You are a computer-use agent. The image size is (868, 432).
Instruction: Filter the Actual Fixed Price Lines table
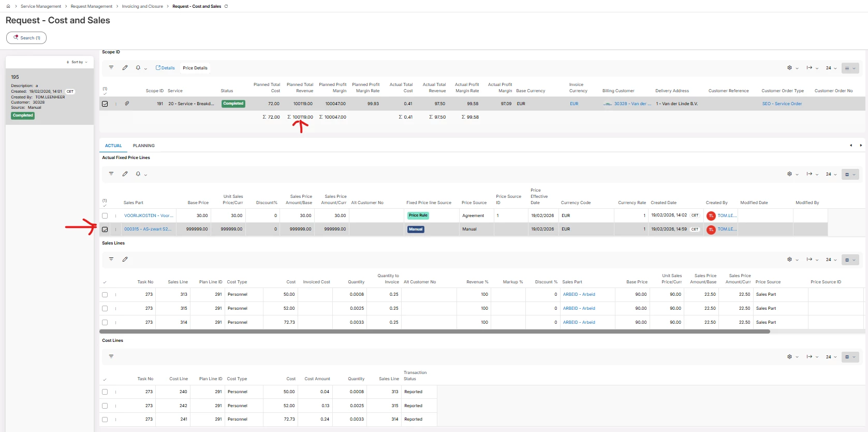click(x=111, y=174)
